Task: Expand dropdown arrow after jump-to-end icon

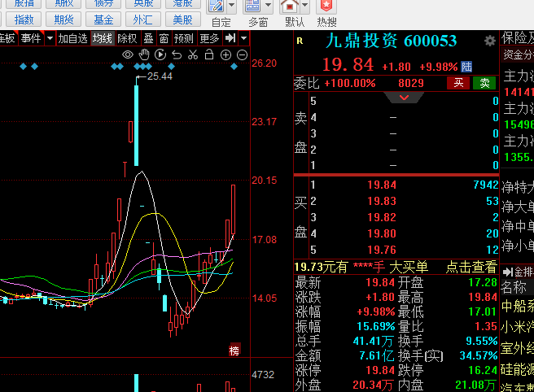Action: tap(244, 38)
